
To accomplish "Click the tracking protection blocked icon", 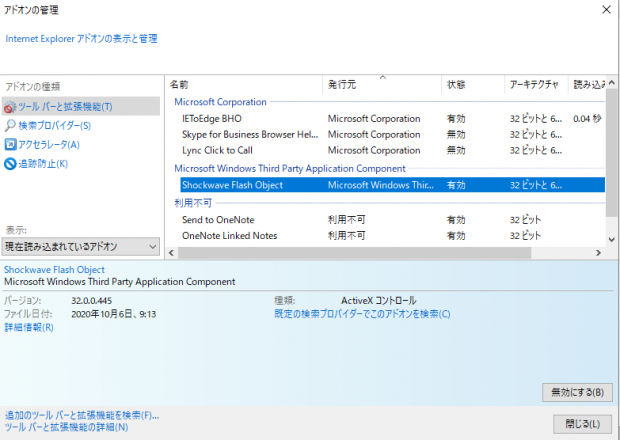I will [10, 164].
